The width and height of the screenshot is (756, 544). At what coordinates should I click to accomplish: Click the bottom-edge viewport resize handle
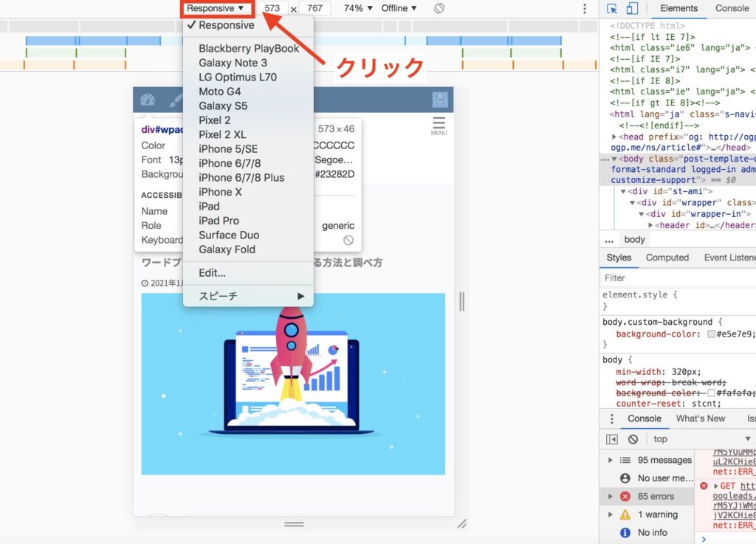[294, 524]
